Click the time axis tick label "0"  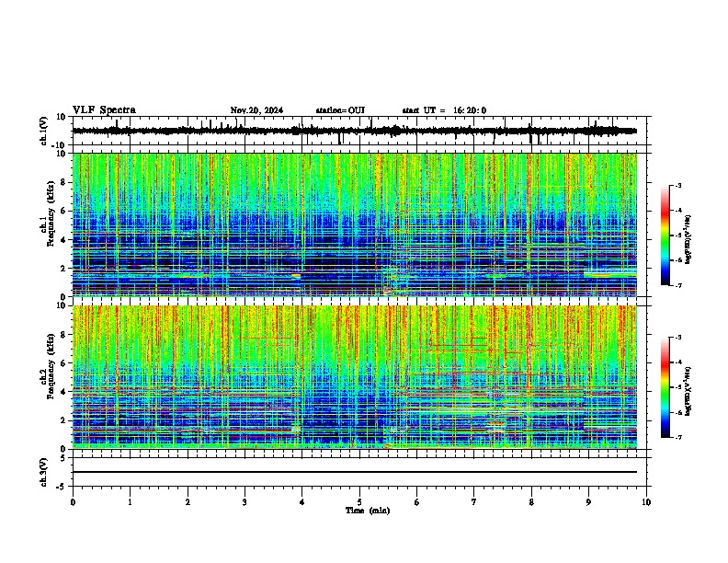pos(73,502)
